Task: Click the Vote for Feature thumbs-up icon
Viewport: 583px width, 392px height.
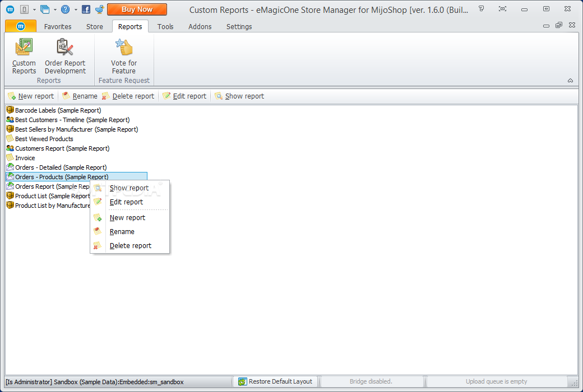Action: [x=124, y=48]
